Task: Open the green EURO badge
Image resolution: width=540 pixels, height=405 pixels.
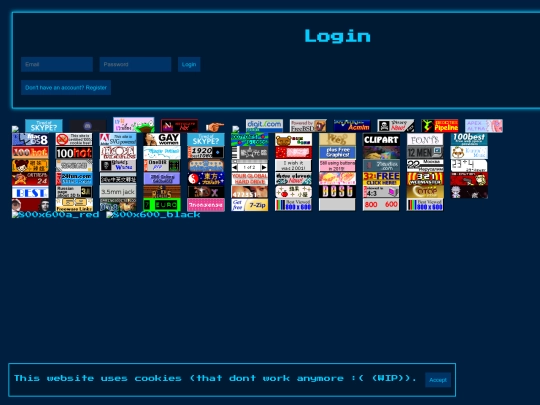Action: pos(162,205)
